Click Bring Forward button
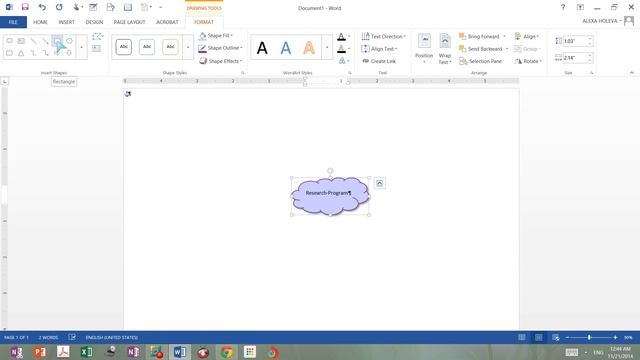This screenshot has width=640, height=360. tap(480, 36)
